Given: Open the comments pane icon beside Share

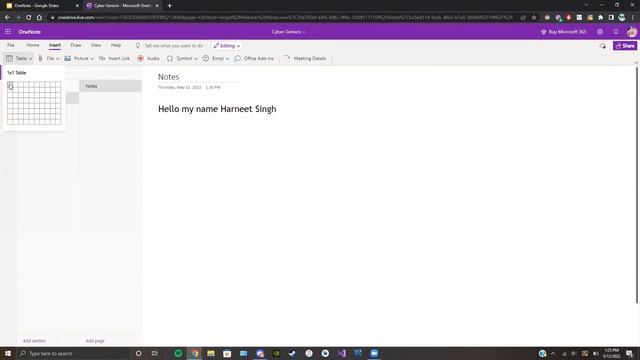Looking at the screenshot, I should pos(602,46).
